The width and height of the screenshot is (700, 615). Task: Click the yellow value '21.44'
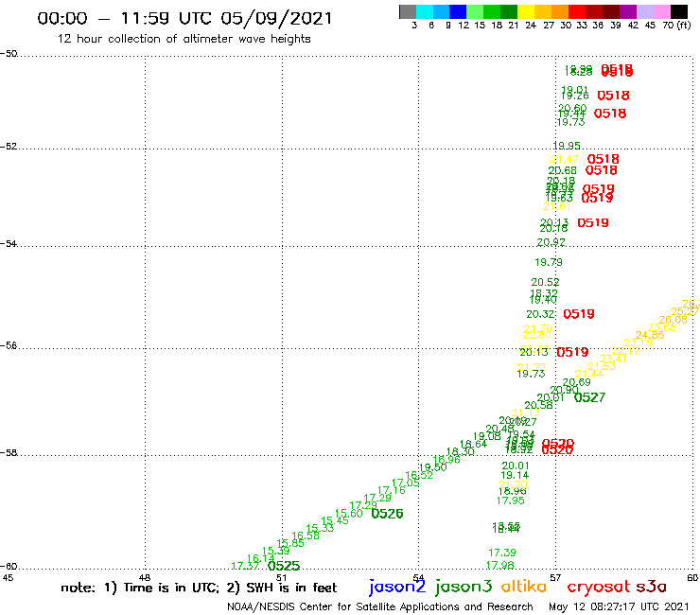tap(588, 374)
